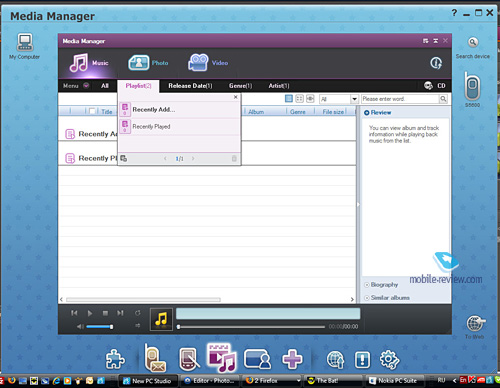Click the Play button
The height and width of the screenshot is (388, 500).
(90, 313)
